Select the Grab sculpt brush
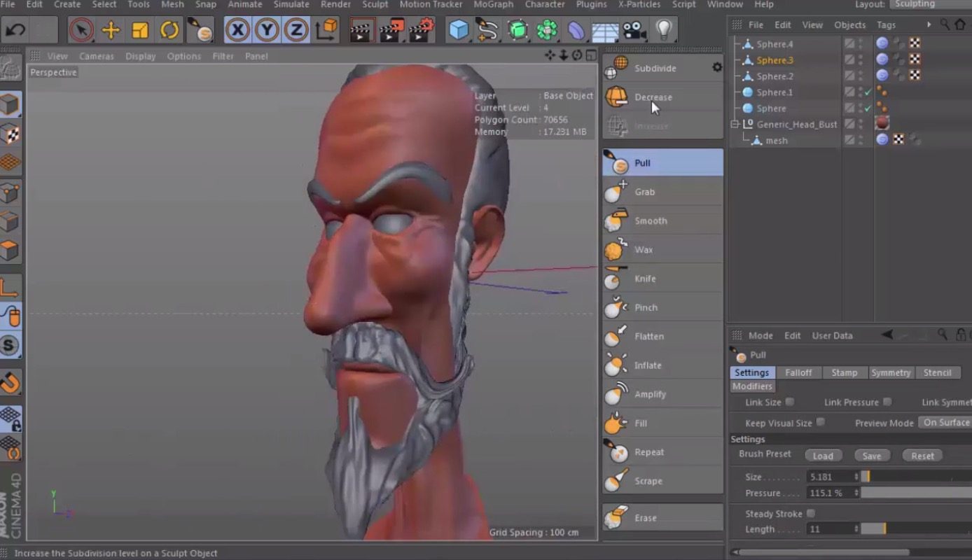 pyautogui.click(x=662, y=192)
